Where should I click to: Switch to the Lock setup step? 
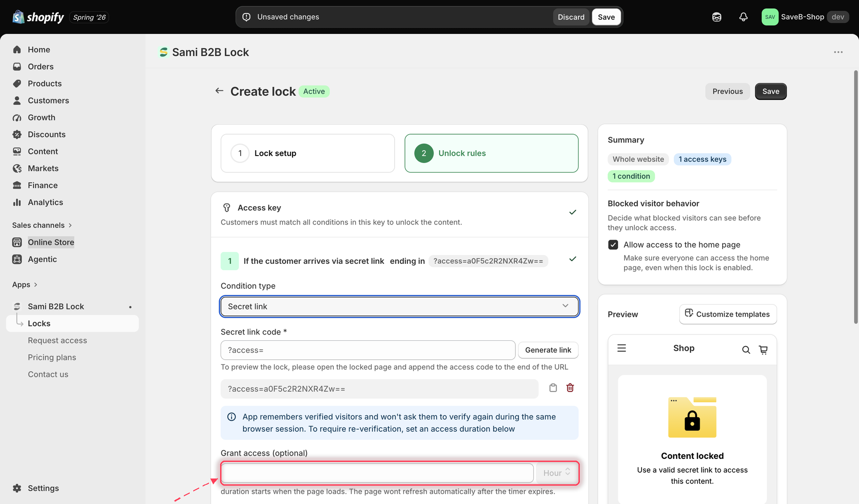pyautogui.click(x=308, y=153)
